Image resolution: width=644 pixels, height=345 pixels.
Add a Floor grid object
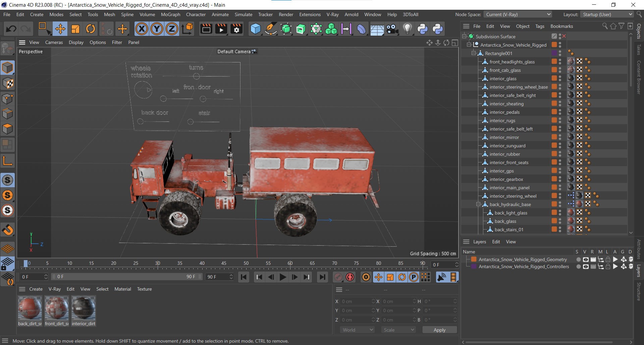(377, 29)
